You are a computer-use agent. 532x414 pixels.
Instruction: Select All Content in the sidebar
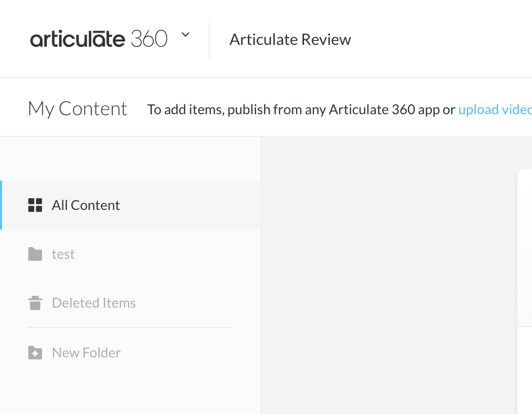(x=86, y=205)
